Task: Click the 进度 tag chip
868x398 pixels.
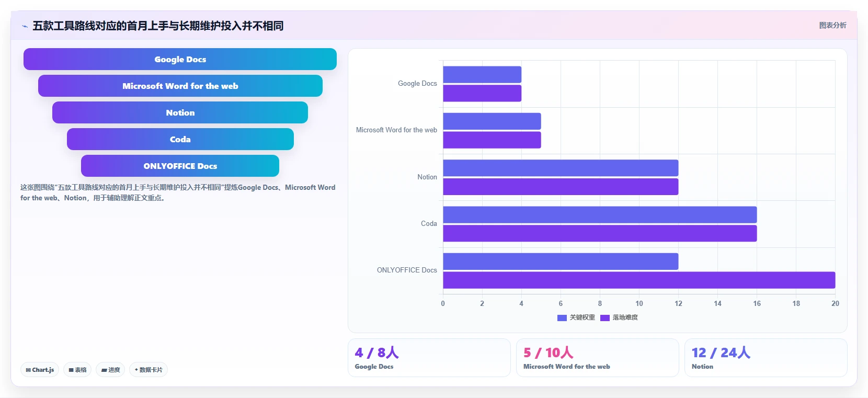Action: pyautogui.click(x=110, y=370)
